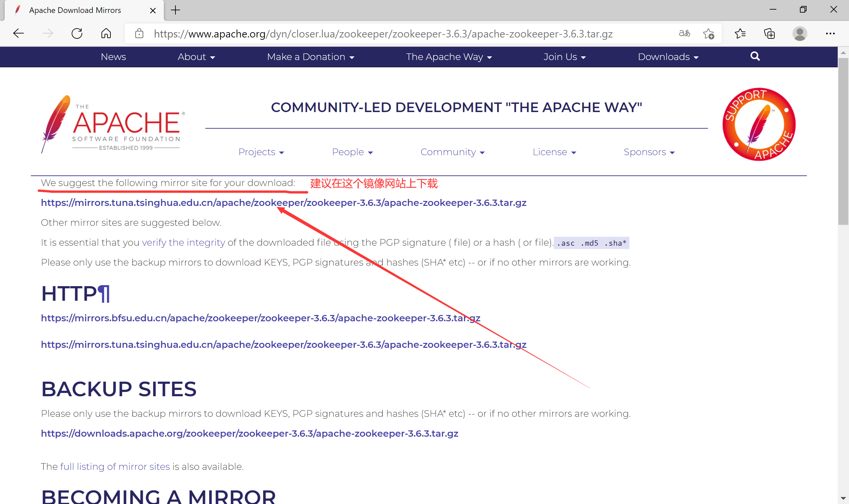Click the Support Apache badge logo
The width and height of the screenshot is (849, 504).
[x=759, y=124]
